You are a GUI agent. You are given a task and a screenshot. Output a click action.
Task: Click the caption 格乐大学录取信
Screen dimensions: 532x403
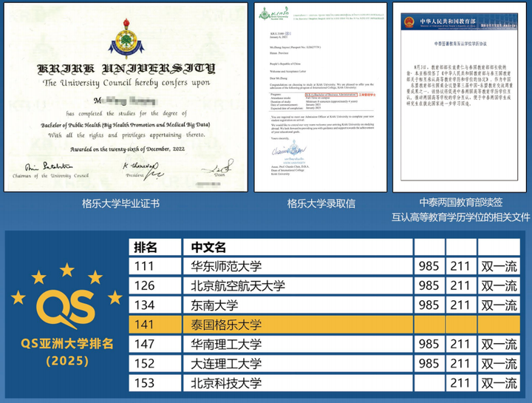point(321,203)
